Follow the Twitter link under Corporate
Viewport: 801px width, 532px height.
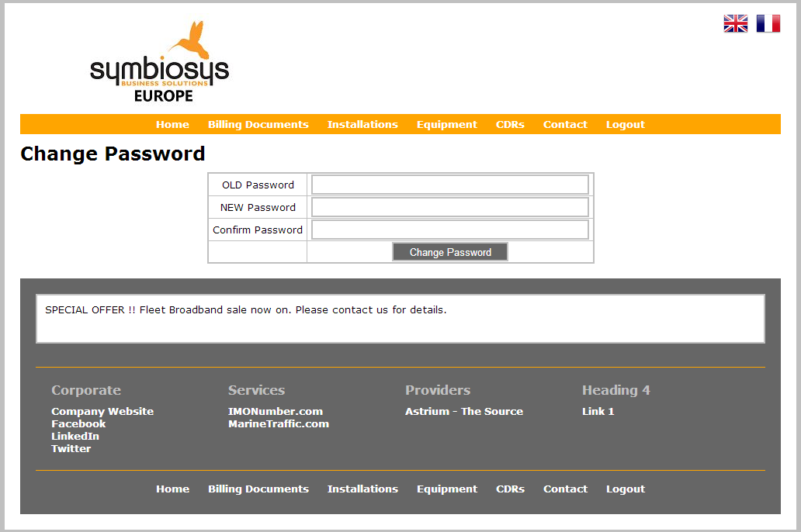(x=71, y=449)
